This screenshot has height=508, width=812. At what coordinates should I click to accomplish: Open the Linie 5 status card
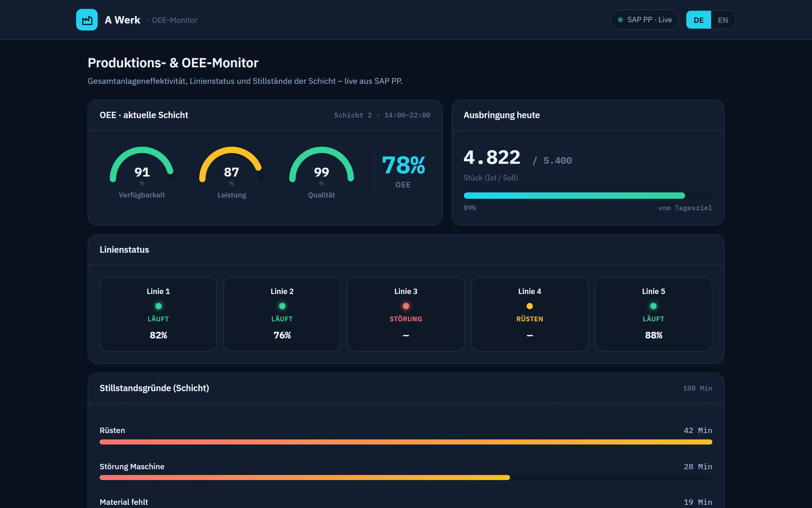[x=653, y=314]
